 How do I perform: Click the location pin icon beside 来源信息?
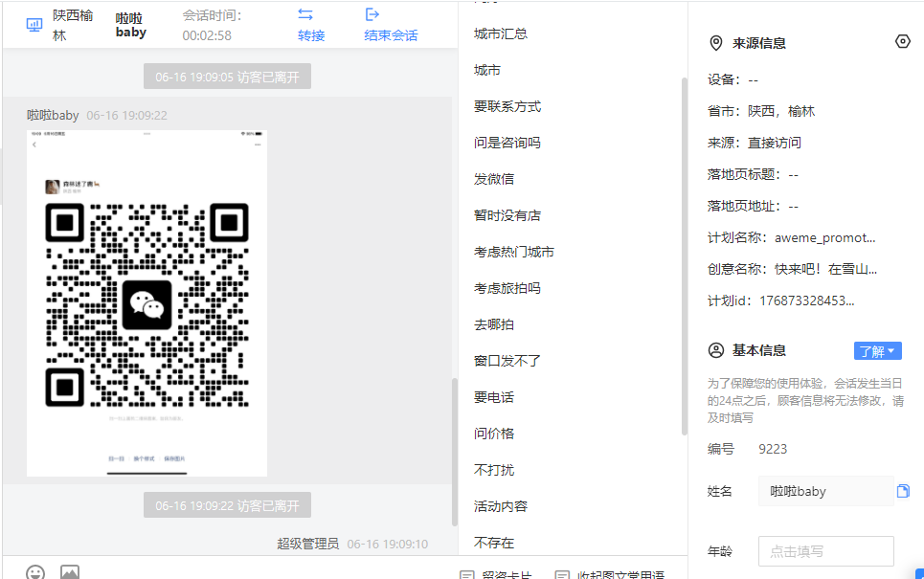[x=715, y=43]
